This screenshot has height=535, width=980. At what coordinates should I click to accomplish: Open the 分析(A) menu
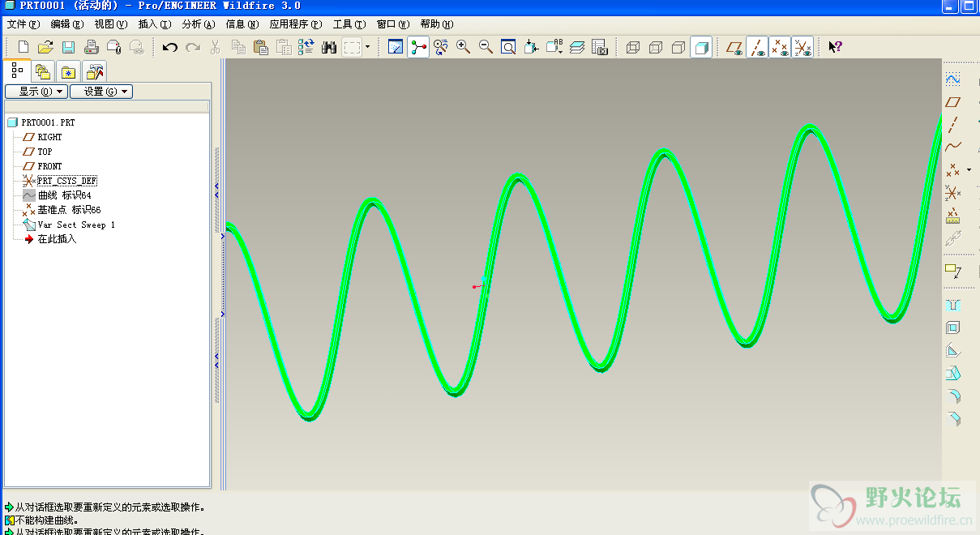pos(199,24)
